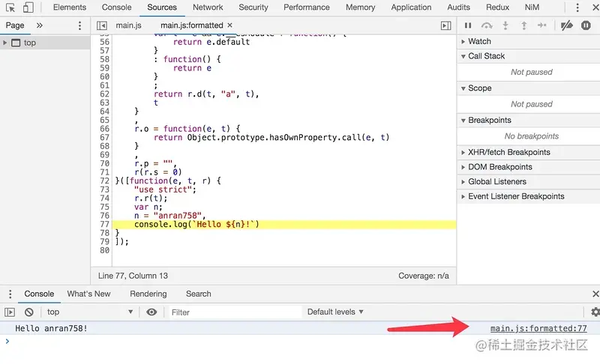Viewport: 600px width, 364px height.
Task: Close the main.js:formatted tab
Action: point(229,25)
